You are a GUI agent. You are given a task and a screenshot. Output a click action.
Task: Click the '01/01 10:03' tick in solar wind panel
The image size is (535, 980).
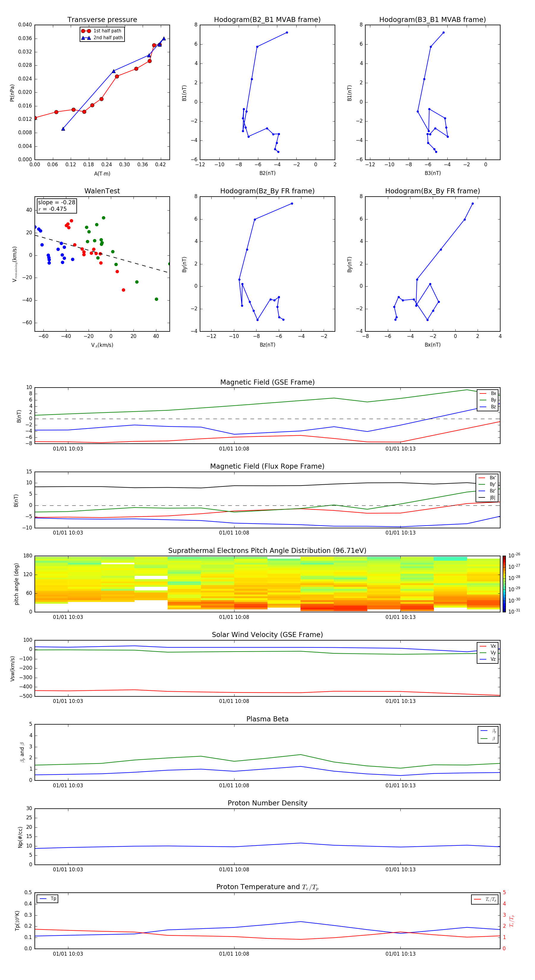pos(68,701)
